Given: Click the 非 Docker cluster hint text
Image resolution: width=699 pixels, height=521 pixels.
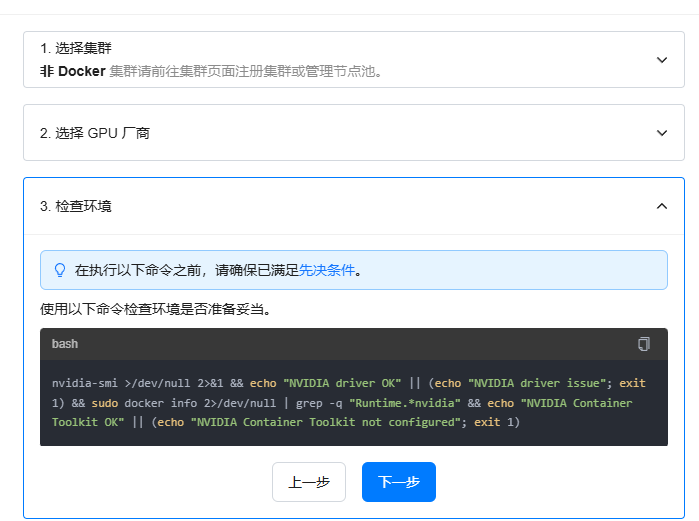Looking at the screenshot, I should tap(211, 71).
